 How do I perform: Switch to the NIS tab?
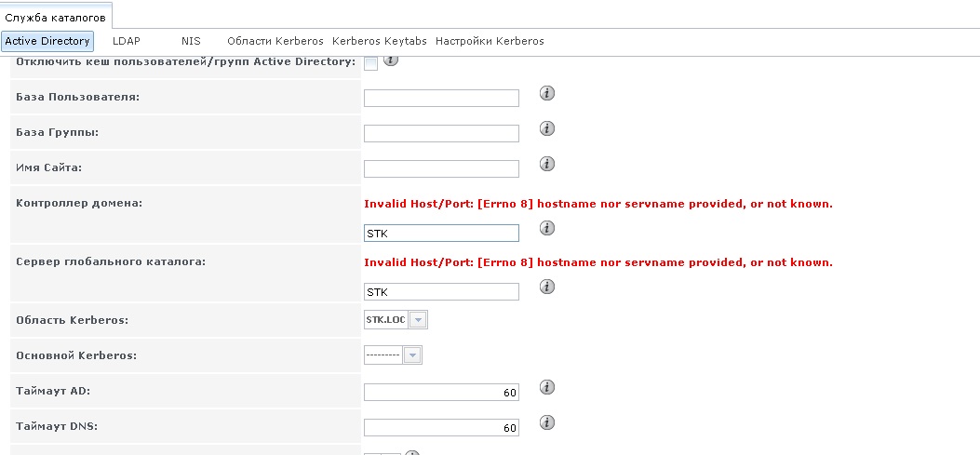point(191,41)
